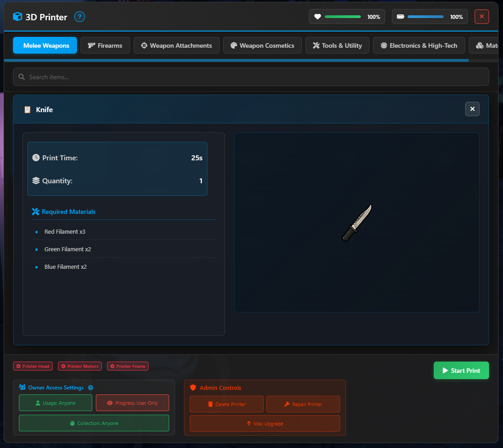Click the trash icon on Delete Printer
This screenshot has height=448, width=503.
tap(211, 404)
